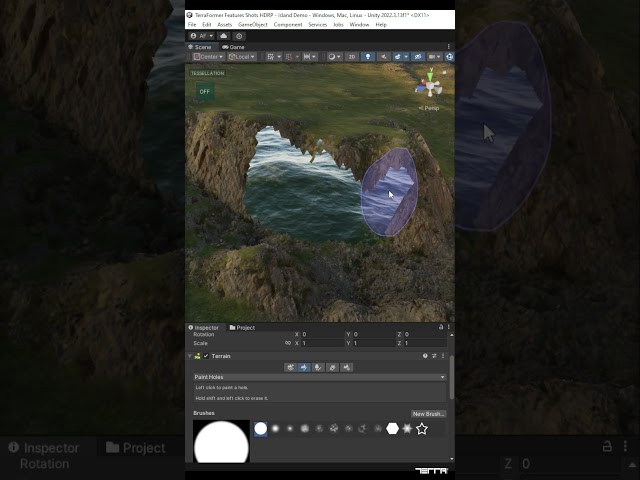This screenshot has width=640, height=480.
Task: Toggle scene effects (skybox, fog)
Action: [x=398, y=57]
